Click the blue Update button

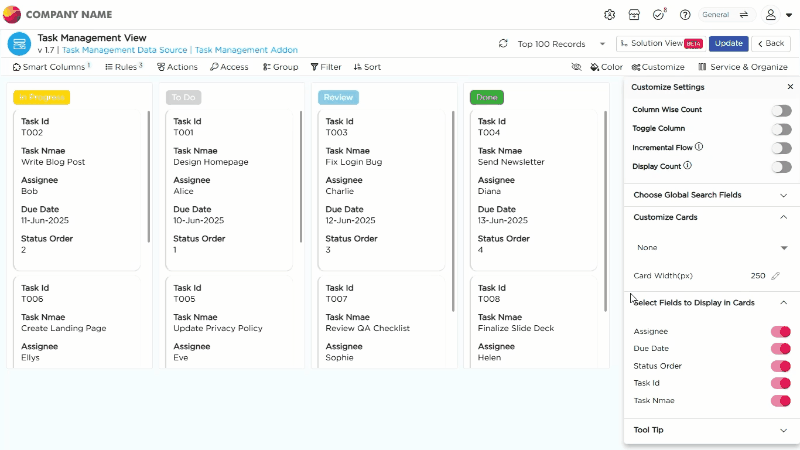[x=728, y=44]
